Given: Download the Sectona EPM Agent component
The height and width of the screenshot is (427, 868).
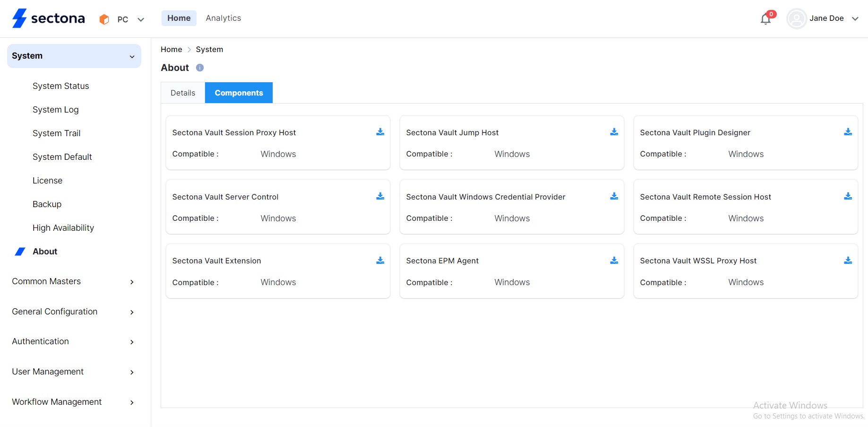Looking at the screenshot, I should click(614, 260).
